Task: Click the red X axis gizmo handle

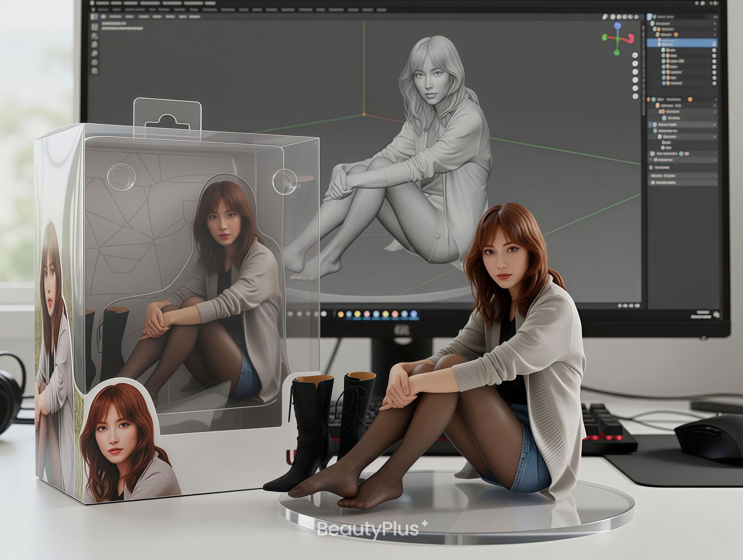Action: click(630, 39)
